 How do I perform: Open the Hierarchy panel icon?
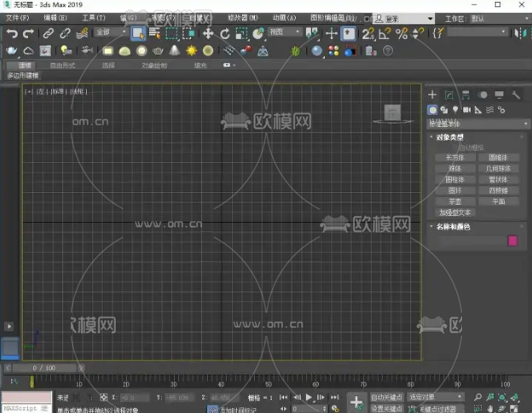point(465,95)
